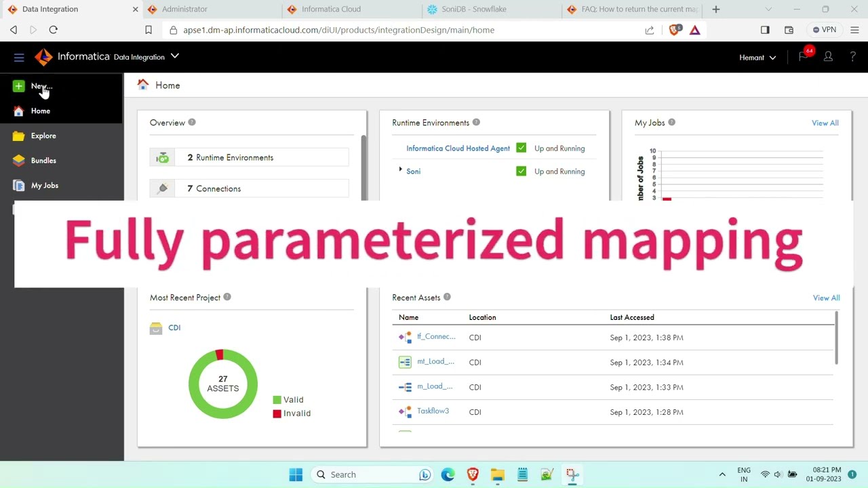Click the Overview info icon
Screen dimensions: 868x488
(192, 122)
